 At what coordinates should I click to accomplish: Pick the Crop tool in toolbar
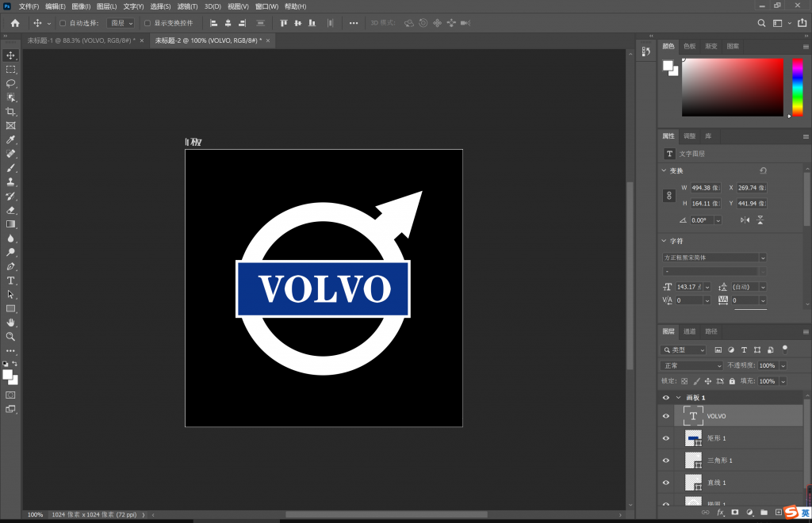click(11, 112)
